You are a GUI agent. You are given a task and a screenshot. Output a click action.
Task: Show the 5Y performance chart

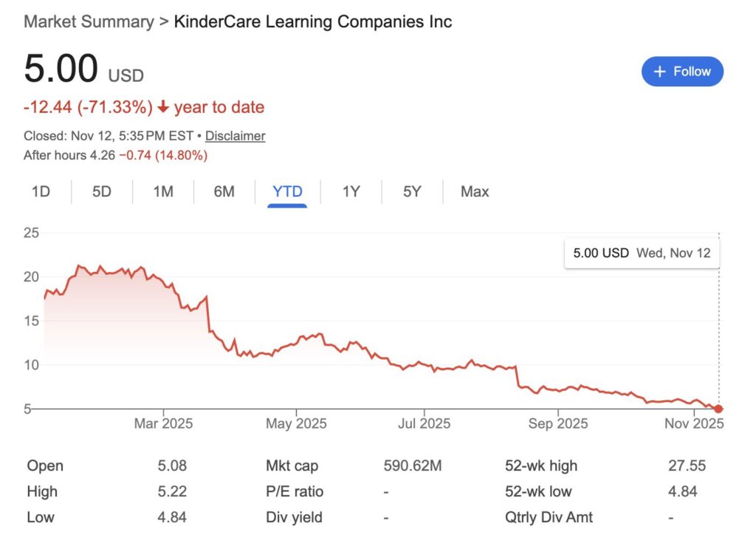(411, 191)
